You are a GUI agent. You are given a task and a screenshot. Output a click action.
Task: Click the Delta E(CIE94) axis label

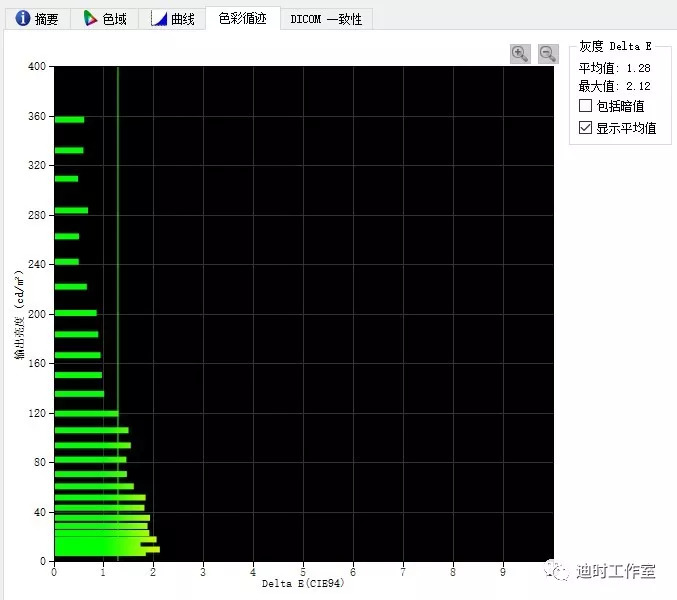tap(303, 584)
